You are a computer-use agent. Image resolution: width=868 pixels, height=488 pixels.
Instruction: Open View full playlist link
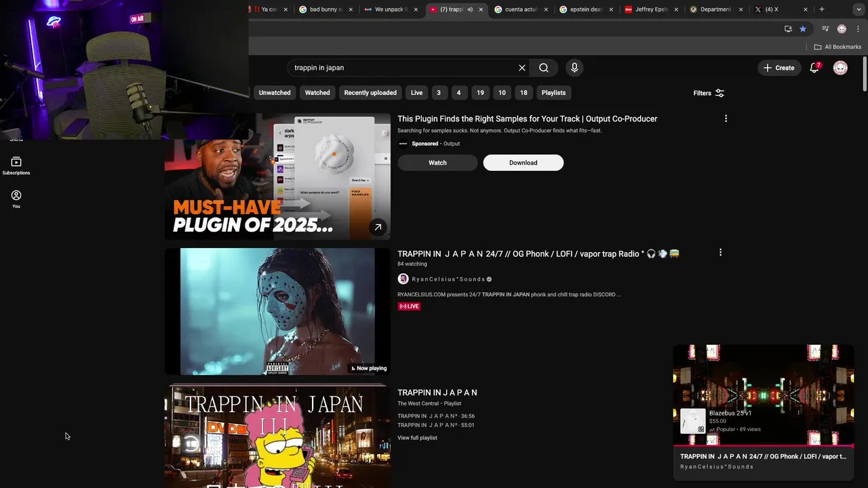coord(417,438)
